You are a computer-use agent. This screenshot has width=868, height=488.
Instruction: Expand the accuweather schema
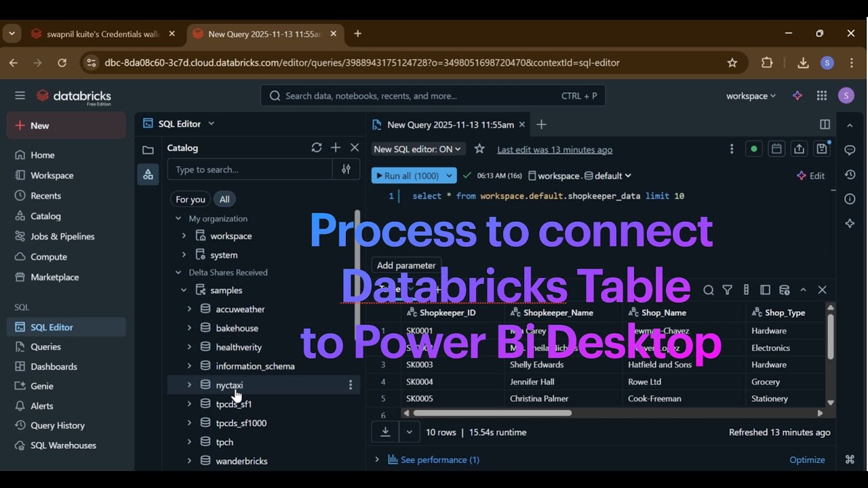(x=189, y=309)
